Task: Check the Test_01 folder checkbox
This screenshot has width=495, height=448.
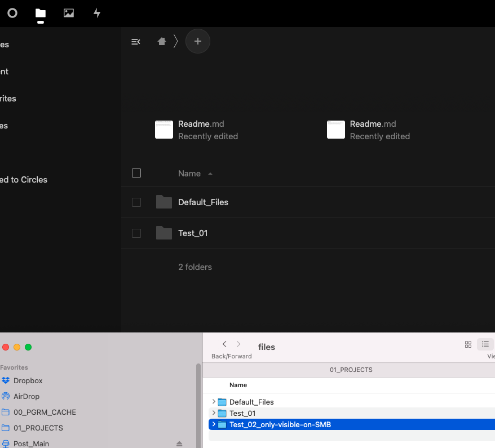Action: click(x=136, y=233)
